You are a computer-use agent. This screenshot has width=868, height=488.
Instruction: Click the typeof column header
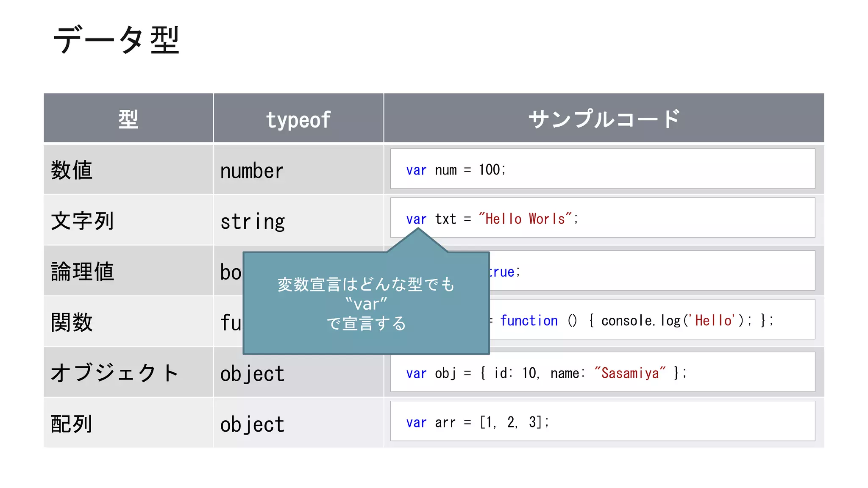click(298, 118)
